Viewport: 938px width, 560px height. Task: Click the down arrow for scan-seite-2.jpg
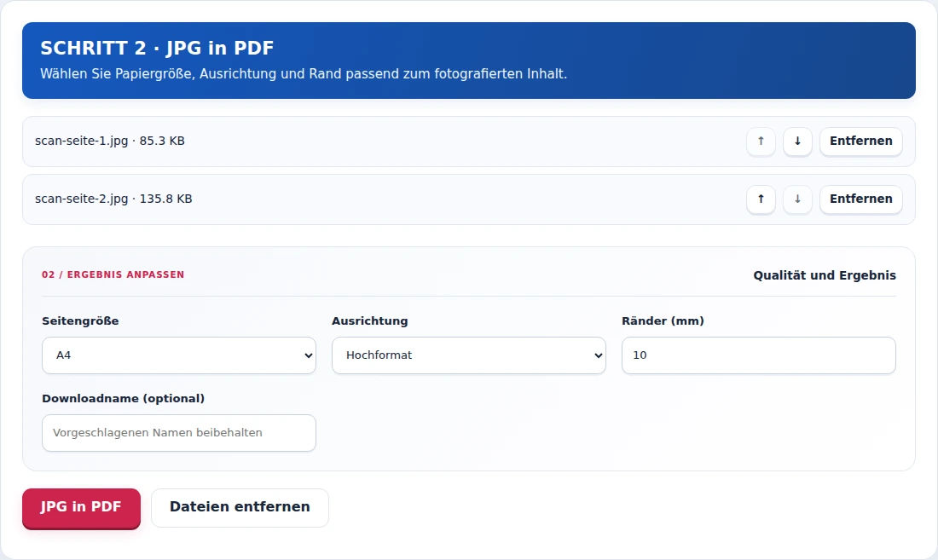pyautogui.click(x=797, y=199)
